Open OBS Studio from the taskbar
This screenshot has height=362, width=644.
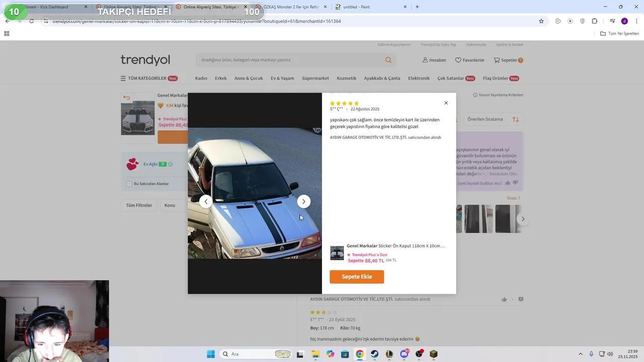coord(419,354)
